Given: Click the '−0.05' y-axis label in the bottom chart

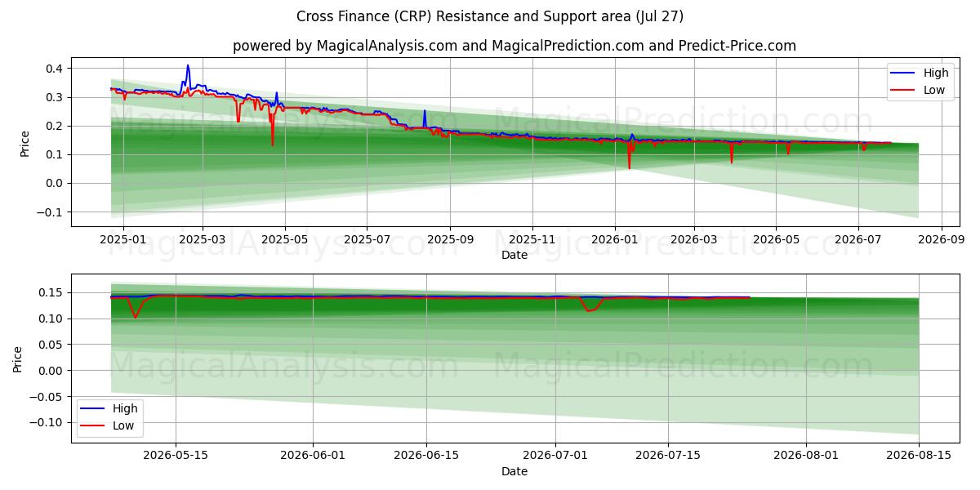Looking at the screenshot, I should (x=47, y=397).
